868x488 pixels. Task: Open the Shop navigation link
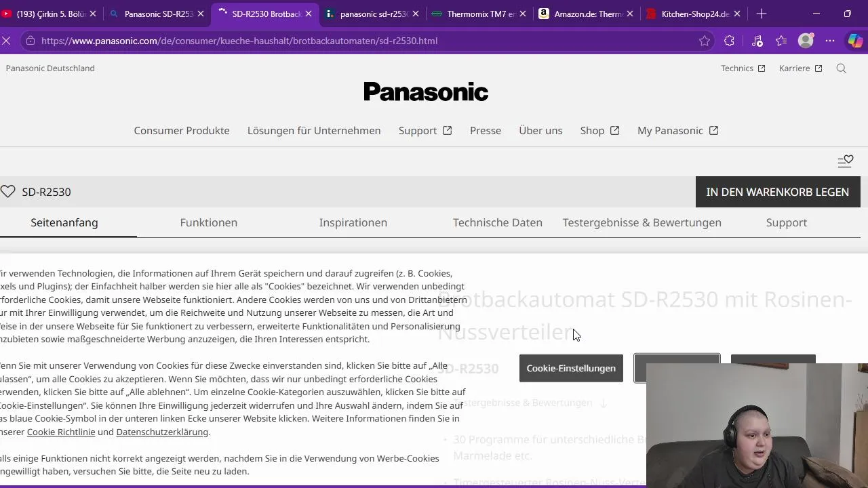tap(599, 130)
